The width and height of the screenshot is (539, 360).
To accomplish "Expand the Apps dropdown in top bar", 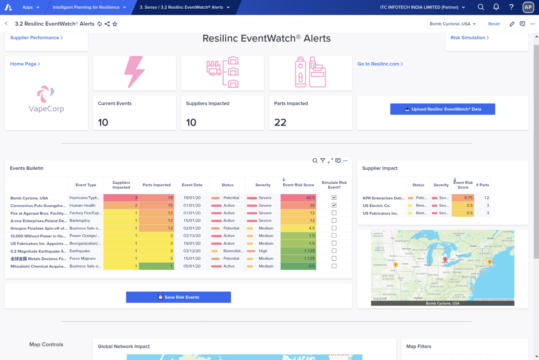I will 31,7.
